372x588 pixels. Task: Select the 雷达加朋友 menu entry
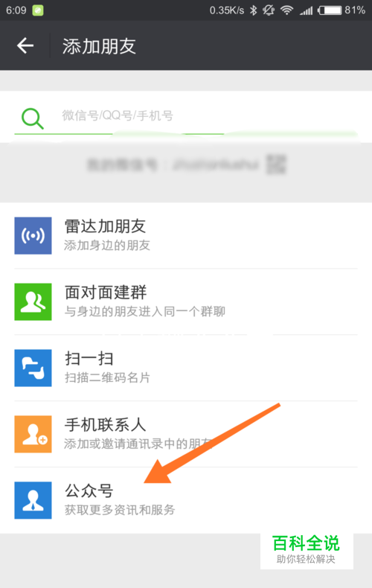(x=186, y=235)
